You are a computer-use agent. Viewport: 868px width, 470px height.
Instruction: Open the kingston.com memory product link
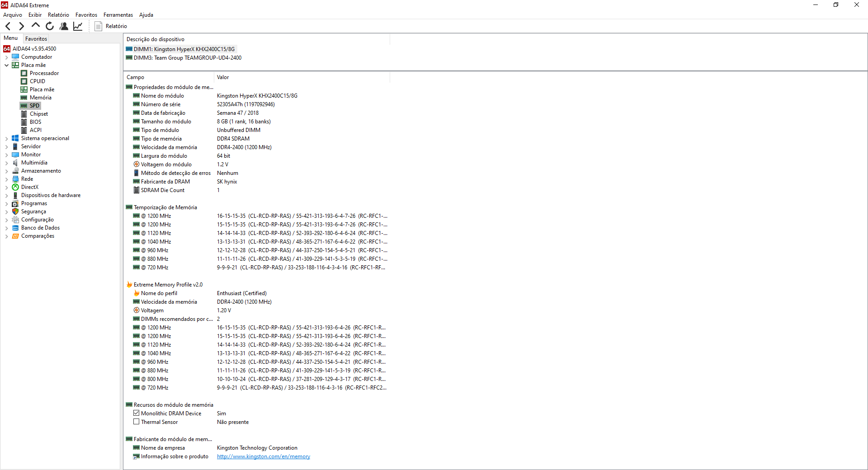[x=264, y=456]
